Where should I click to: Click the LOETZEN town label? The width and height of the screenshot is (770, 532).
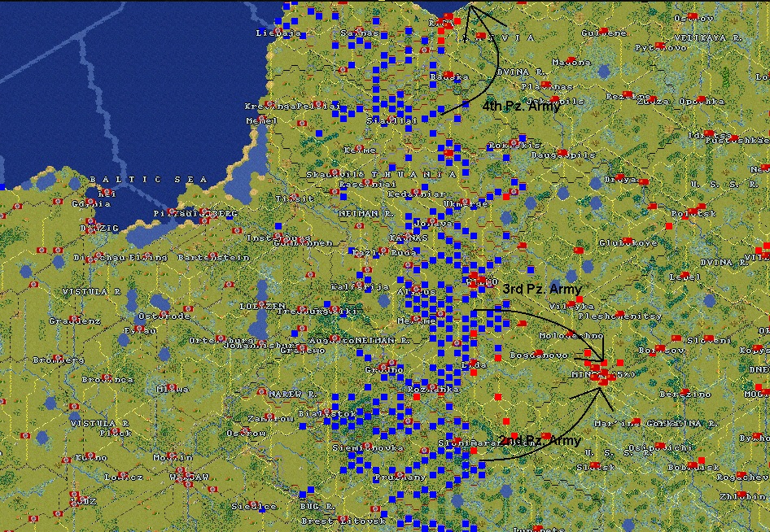[x=262, y=306]
